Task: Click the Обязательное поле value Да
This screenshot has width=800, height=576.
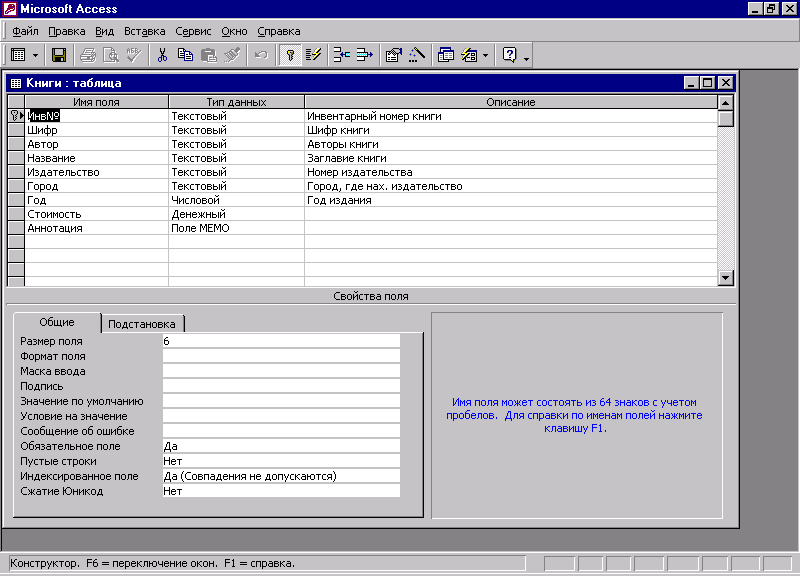Action: (281, 446)
